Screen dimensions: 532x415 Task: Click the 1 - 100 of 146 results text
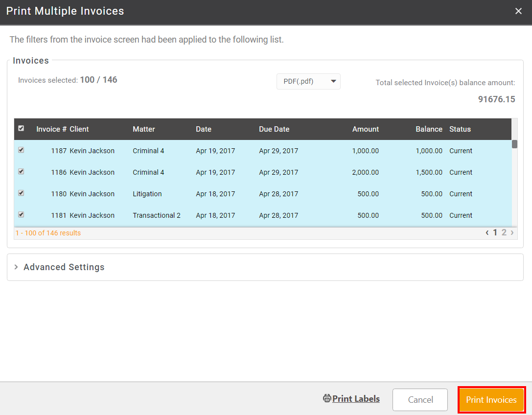tap(48, 233)
